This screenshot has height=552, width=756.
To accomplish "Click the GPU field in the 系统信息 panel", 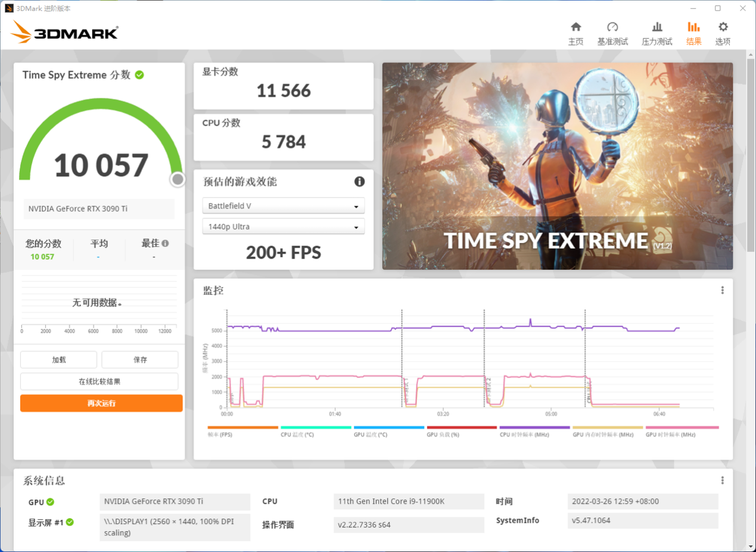I will pos(175,501).
